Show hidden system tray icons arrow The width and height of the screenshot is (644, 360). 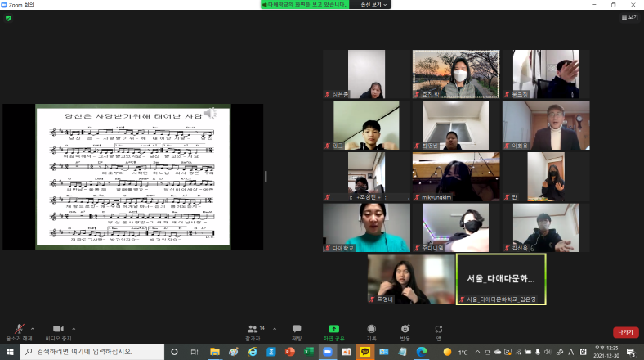point(477,352)
